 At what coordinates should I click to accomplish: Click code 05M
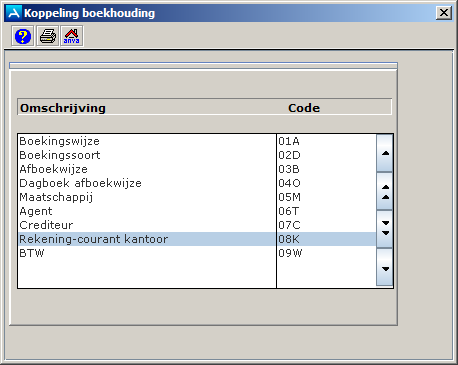(289, 197)
